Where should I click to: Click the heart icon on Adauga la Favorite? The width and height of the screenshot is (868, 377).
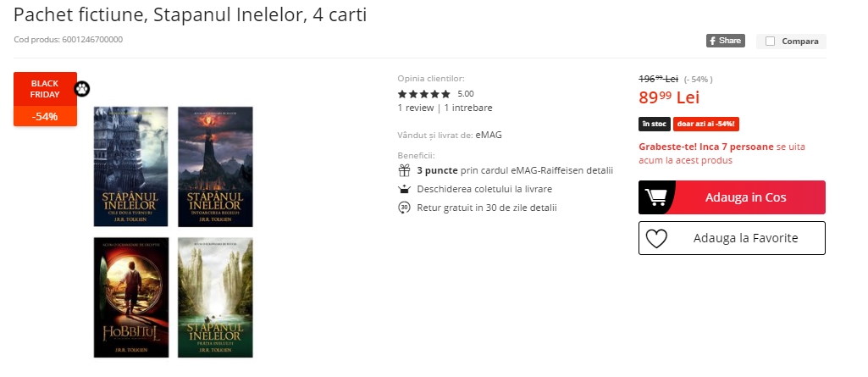click(x=656, y=239)
